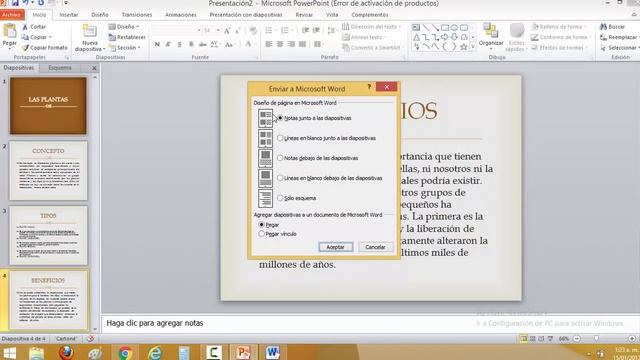Increase font size with the A icon
640x360 pixels.
tap(227, 31)
